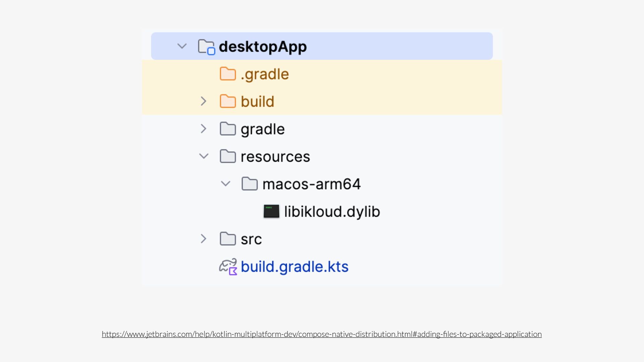Click the orange build folder icon

228,101
